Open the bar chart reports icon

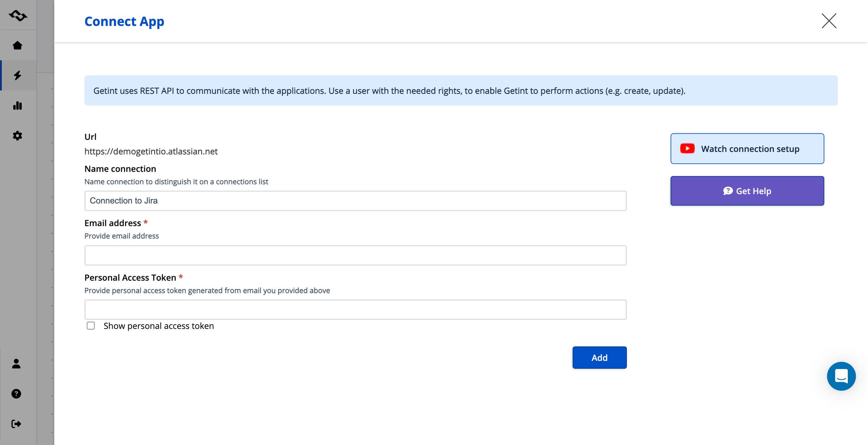[17, 106]
